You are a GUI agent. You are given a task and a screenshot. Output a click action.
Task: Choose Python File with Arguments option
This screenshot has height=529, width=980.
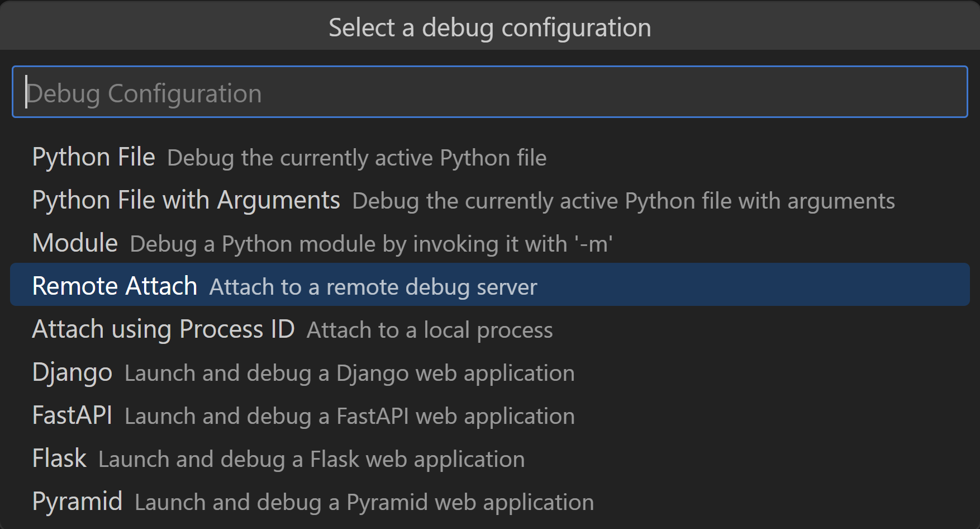click(185, 200)
